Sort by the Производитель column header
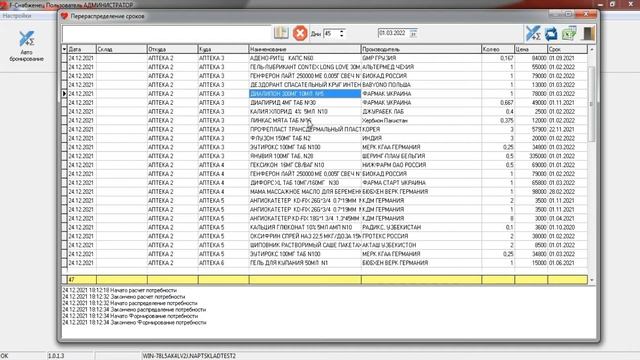 pos(421,49)
